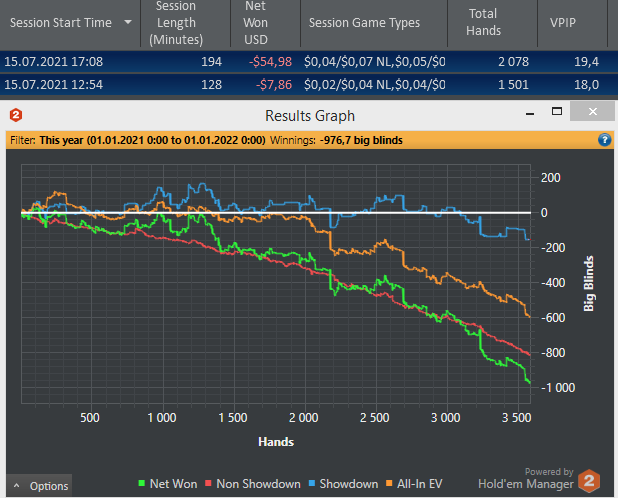
Task: Toggle the blue Showdown legend swatch
Action: pyautogui.click(x=311, y=483)
